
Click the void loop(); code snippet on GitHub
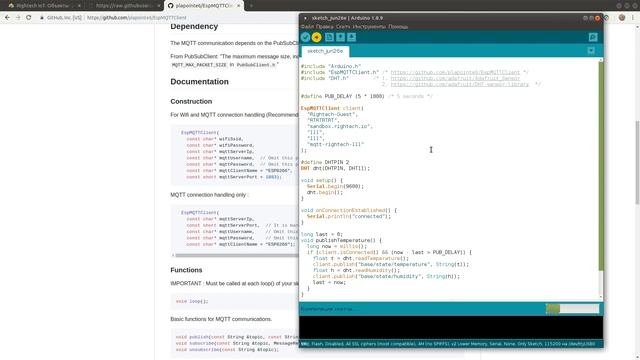[x=192, y=301]
